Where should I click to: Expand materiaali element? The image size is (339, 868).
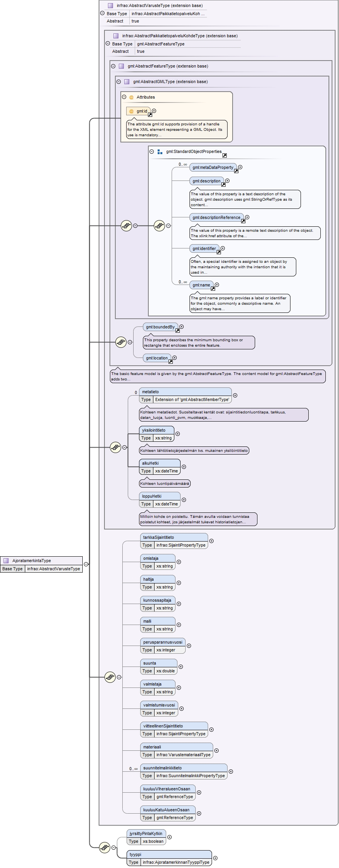(x=217, y=751)
